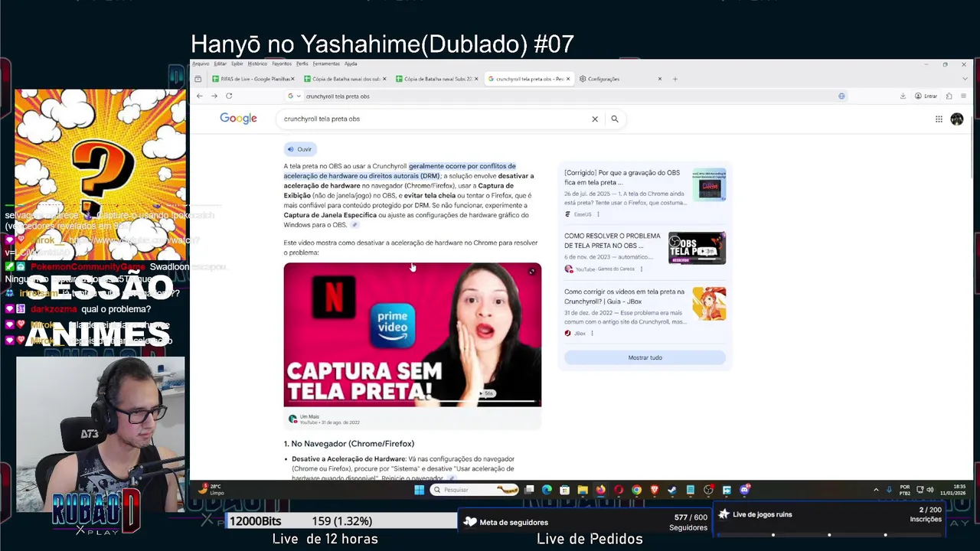Image resolution: width=980 pixels, height=551 pixels.
Task: Click the JBox result thumbnail image
Action: coord(709,304)
